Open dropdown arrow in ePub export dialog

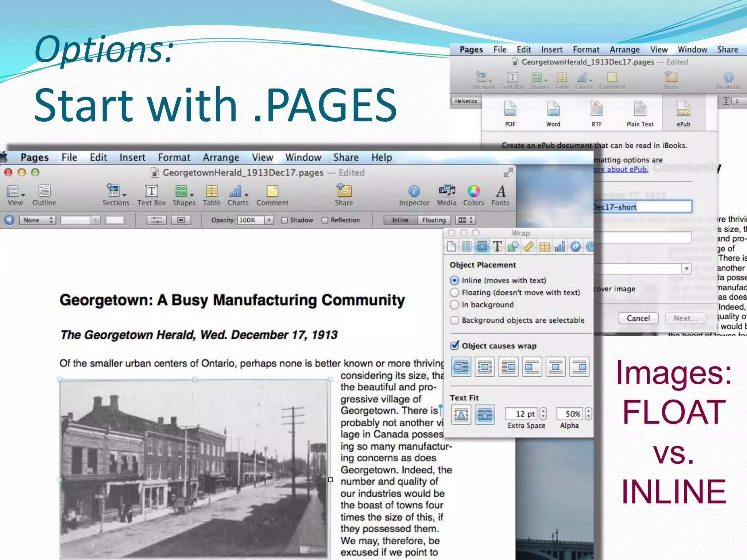pos(686,269)
